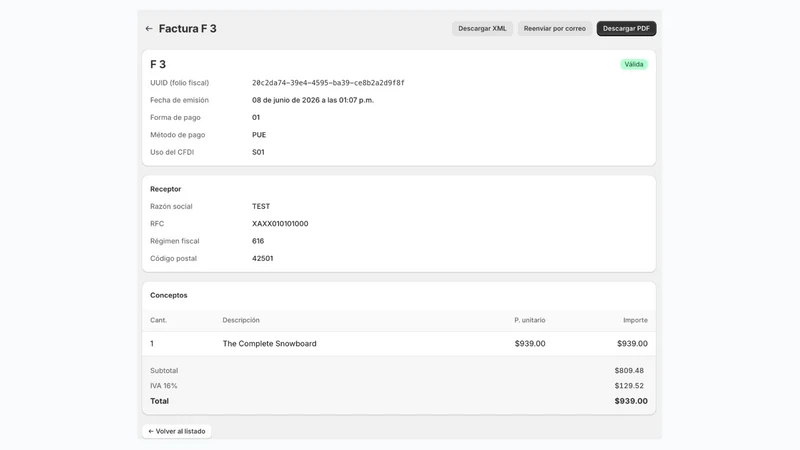Click the Descripción column header

click(x=241, y=320)
